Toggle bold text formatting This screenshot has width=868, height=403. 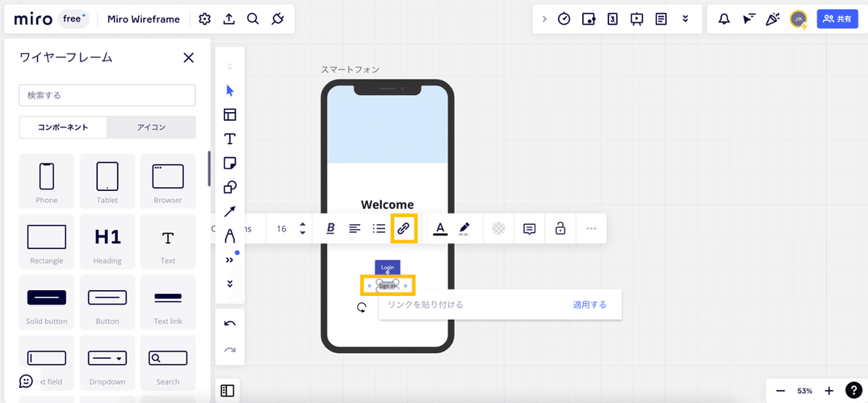point(331,229)
